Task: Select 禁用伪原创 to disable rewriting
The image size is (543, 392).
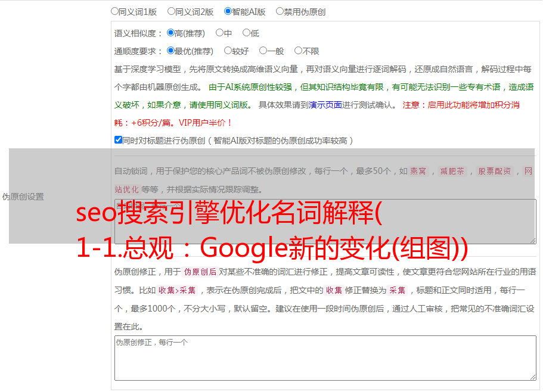Action: [x=280, y=11]
